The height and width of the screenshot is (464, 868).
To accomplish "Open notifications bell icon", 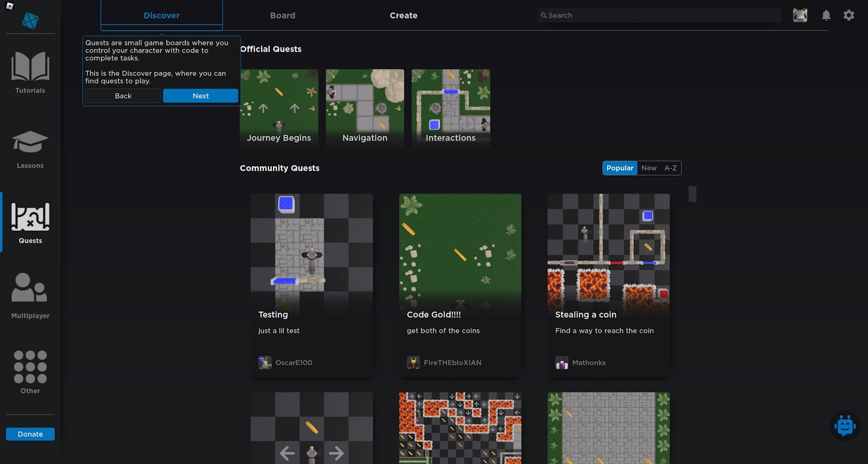I will tap(826, 15).
